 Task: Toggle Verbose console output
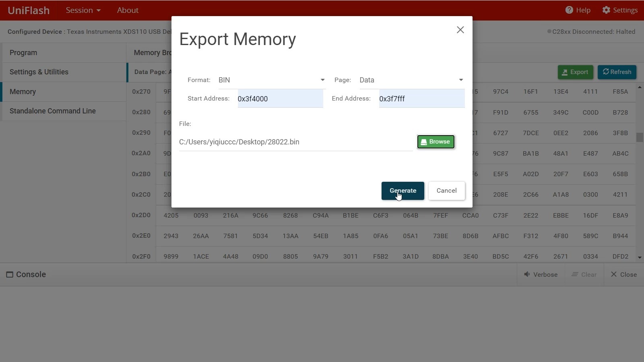[x=541, y=275]
